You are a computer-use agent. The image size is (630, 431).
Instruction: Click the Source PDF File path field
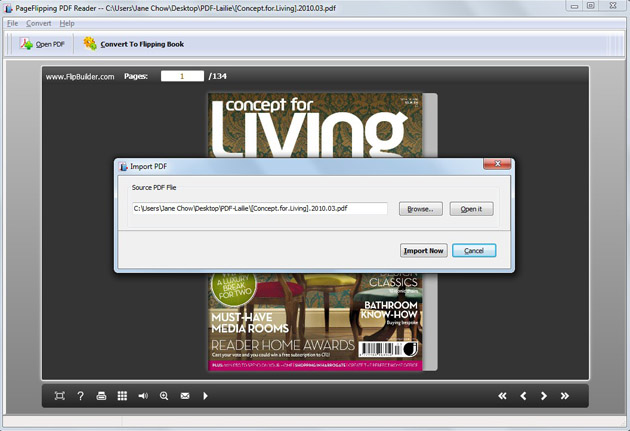[x=260, y=208]
